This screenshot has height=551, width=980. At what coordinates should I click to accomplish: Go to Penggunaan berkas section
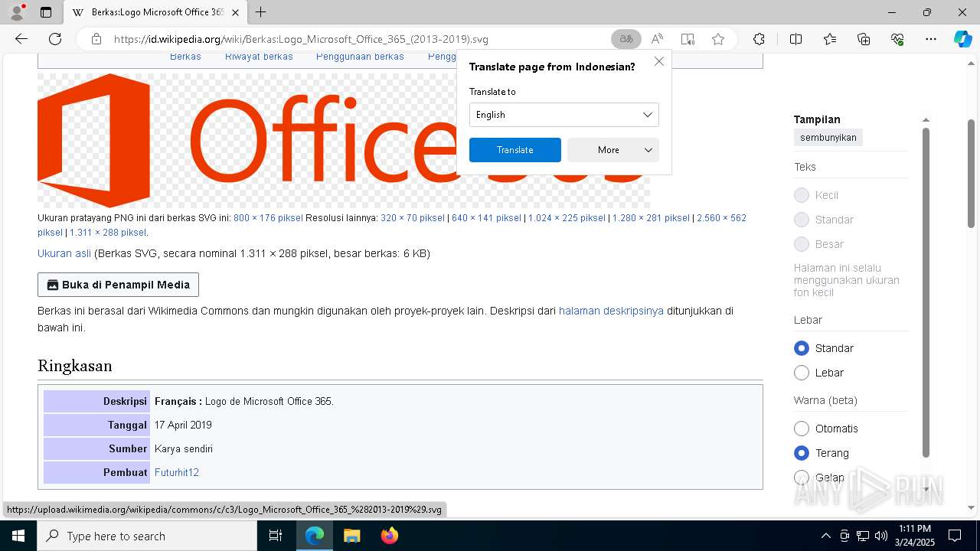click(x=360, y=57)
